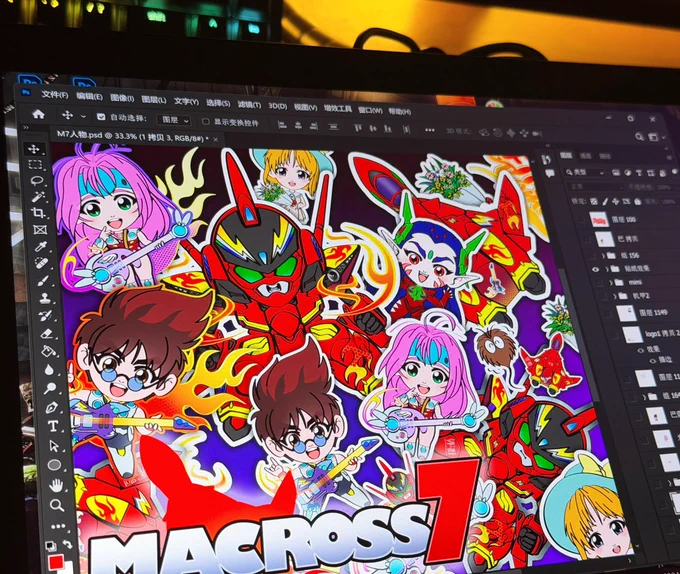Select the Frame tool
This screenshot has width=680, height=574.
click(x=40, y=229)
